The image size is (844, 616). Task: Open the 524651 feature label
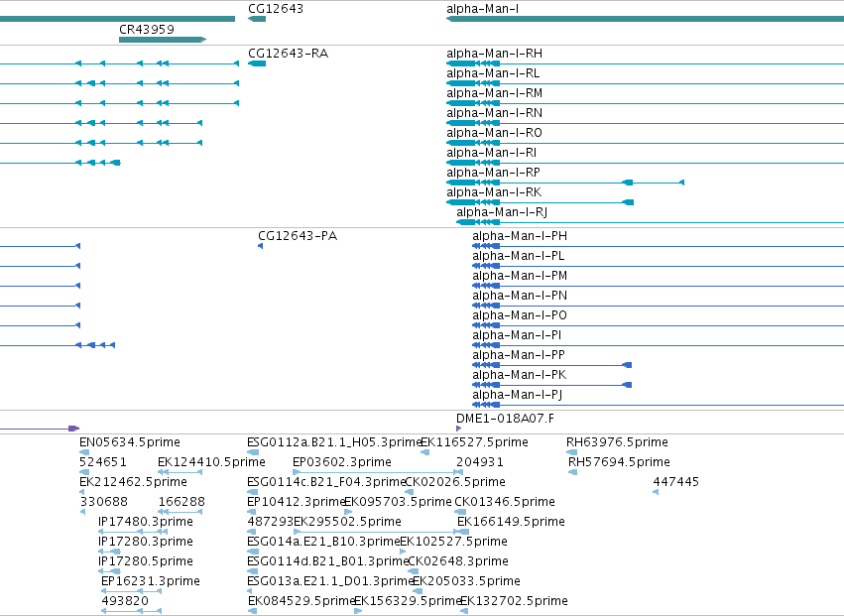coord(103,462)
